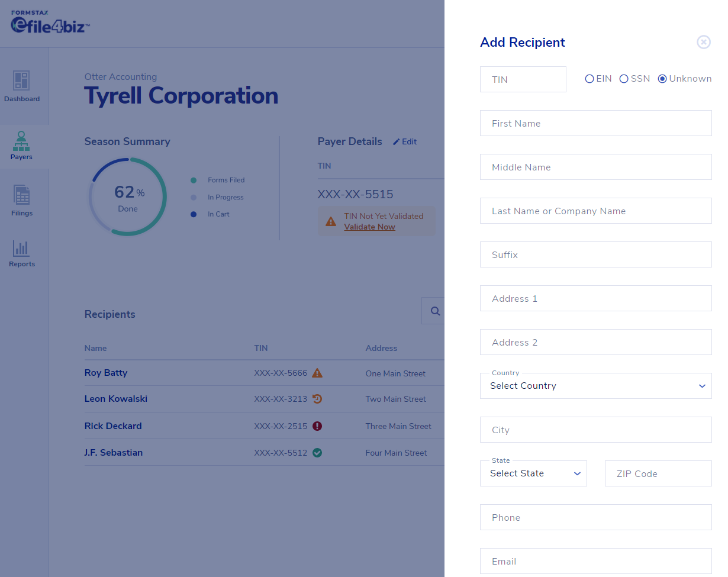Click error icon beside Rick Deckard TIN
Image resolution: width=728 pixels, height=577 pixels.
[x=317, y=426]
